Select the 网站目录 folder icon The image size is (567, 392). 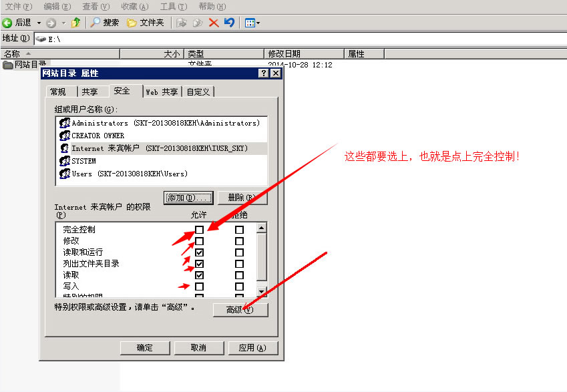[7, 65]
